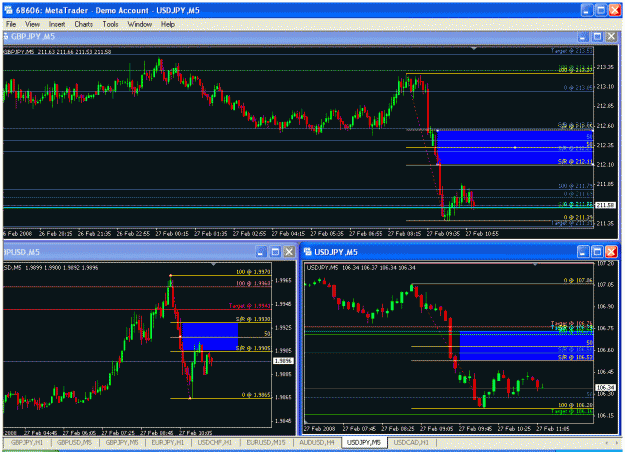Open the Charts menu

point(84,24)
